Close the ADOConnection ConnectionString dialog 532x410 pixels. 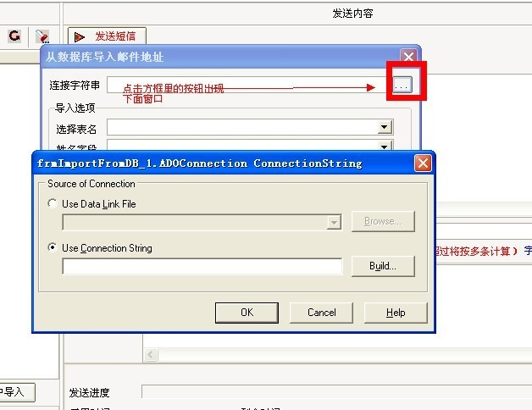tap(423, 163)
